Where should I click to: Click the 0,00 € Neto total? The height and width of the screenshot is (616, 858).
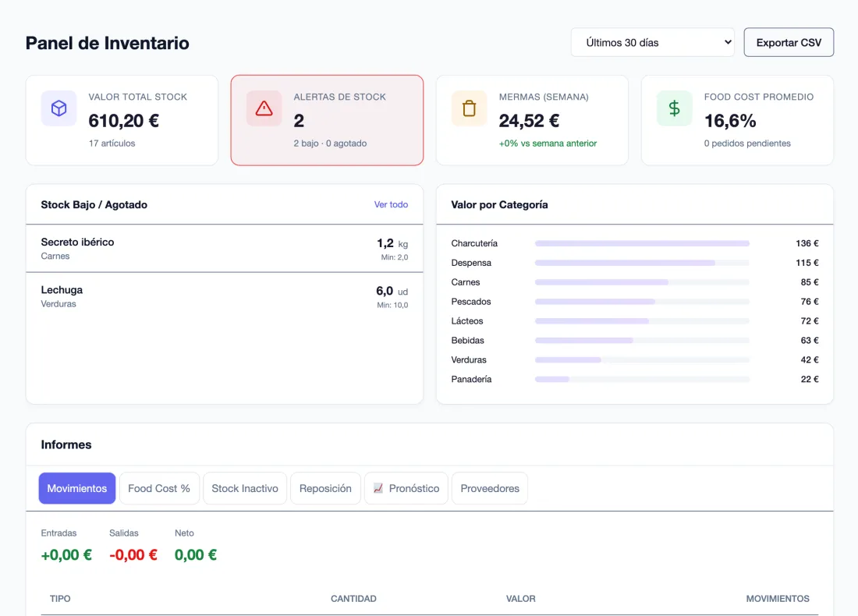pyautogui.click(x=195, y=554)
